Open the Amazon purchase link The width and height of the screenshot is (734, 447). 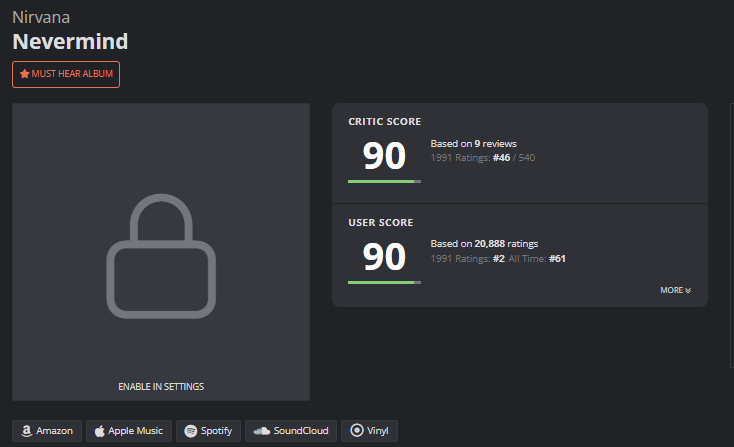coord(47,431)
